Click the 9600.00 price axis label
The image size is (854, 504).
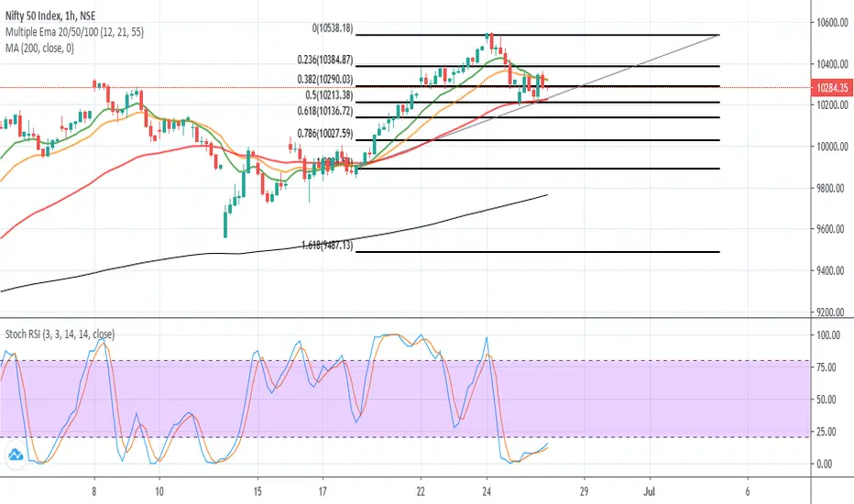[x=832, y=229]
